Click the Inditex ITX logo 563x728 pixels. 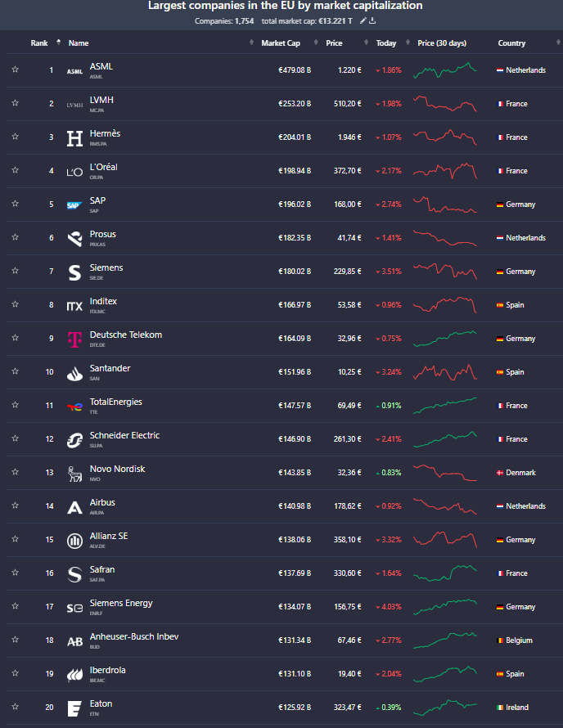pyautogui.click(x=74, y=307)
